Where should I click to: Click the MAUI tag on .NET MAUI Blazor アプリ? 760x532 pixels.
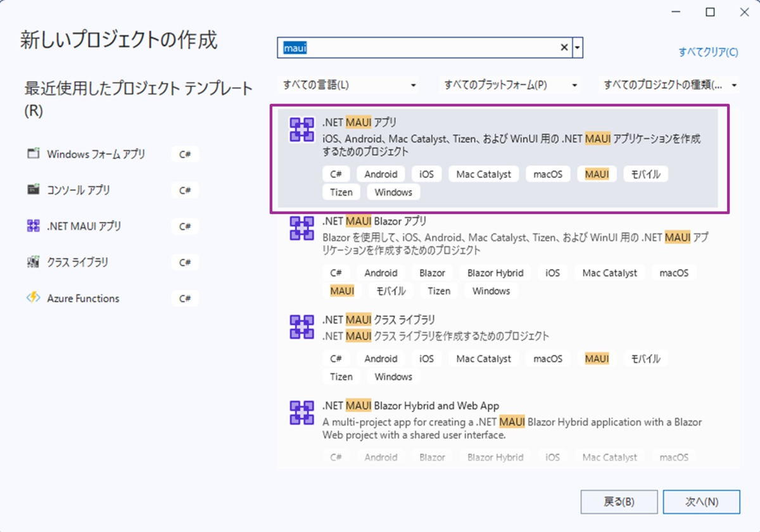tap(342, 291)
